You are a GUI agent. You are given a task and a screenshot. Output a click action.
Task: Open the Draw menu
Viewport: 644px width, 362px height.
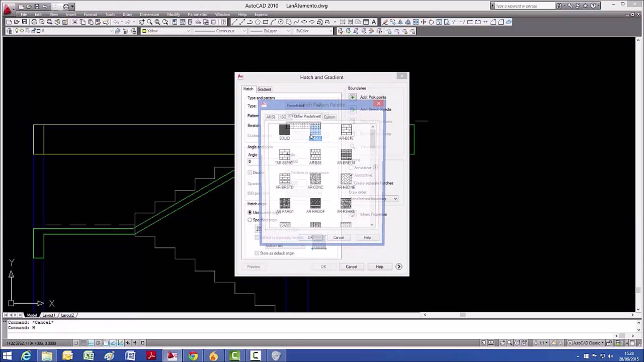(x=127, y=14)
